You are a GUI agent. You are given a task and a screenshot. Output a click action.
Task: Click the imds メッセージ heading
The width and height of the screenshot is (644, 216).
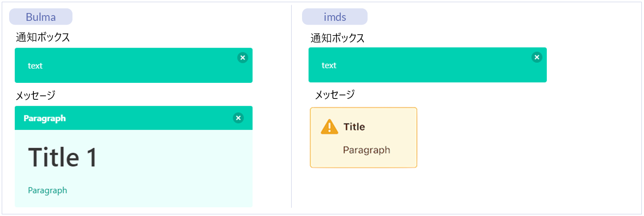tap(334, 94)
